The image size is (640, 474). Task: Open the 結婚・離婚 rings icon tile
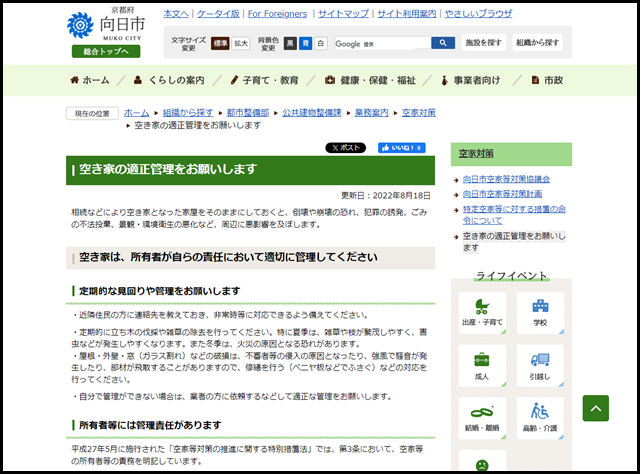[x=481, y=420]
